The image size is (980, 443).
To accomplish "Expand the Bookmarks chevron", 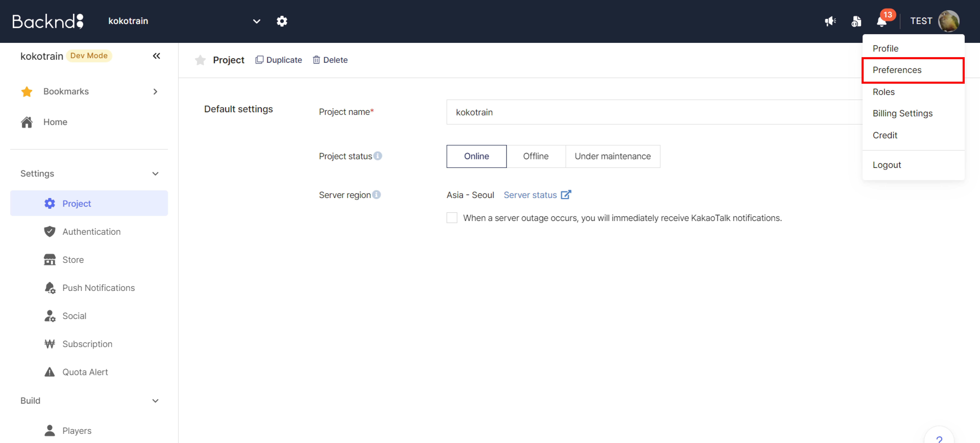I will coord(155,92).
